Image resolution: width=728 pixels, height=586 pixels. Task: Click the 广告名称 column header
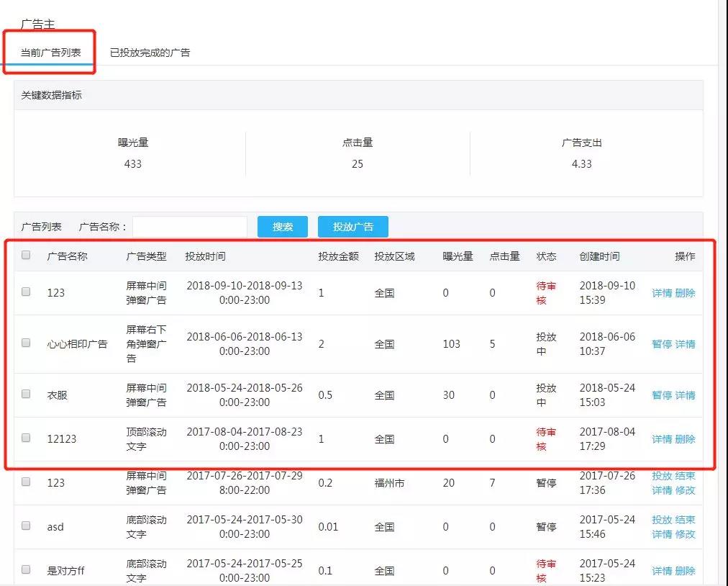pos(68,256)
